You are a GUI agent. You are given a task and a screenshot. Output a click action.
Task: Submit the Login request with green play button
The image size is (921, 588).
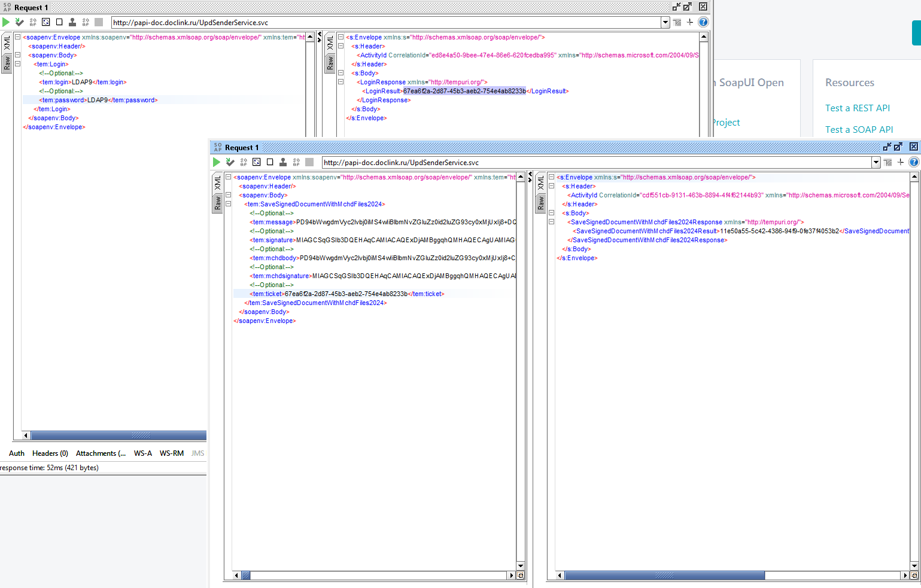6,22
